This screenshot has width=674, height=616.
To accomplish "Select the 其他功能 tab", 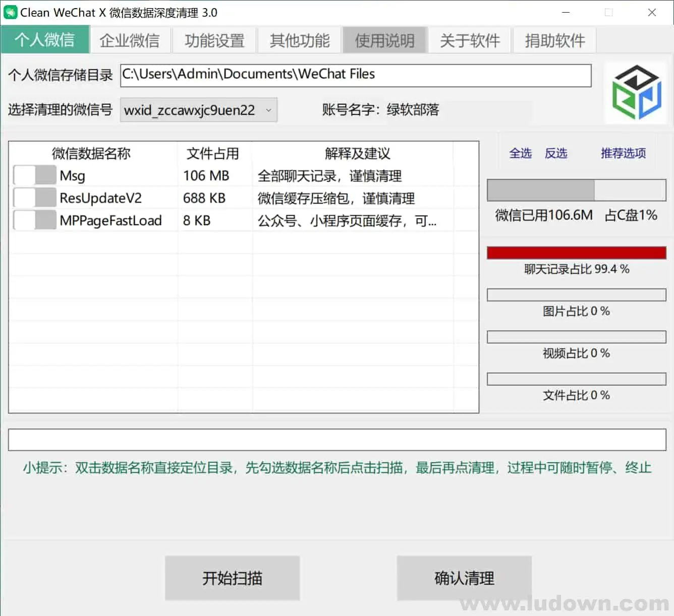I will [x=300, y=40].
